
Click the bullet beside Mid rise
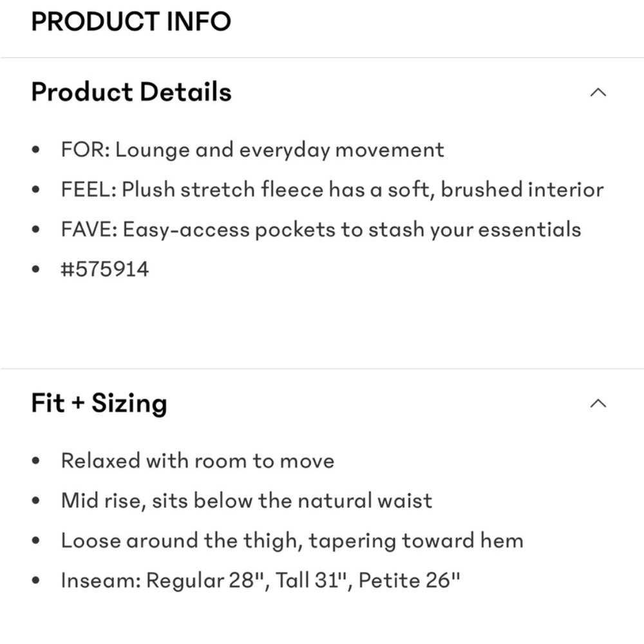click(35, 500)
